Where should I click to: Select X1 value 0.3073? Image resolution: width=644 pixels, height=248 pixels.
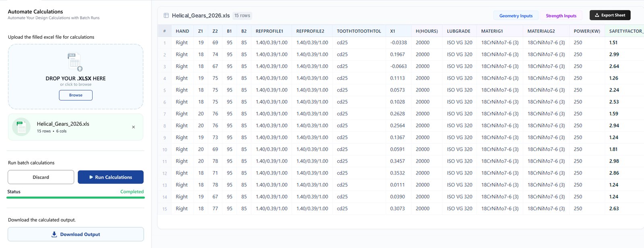pyautogui.click(x=397, y=208)
